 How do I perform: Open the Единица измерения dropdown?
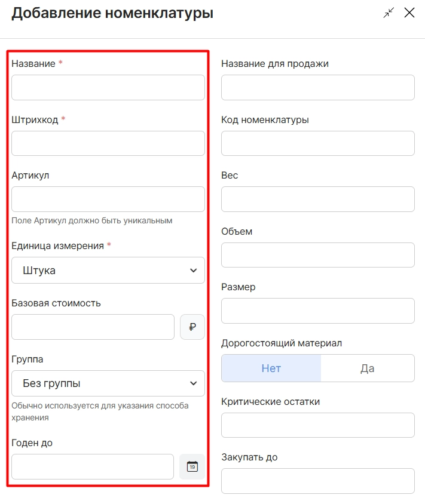[x=108, y=271]
